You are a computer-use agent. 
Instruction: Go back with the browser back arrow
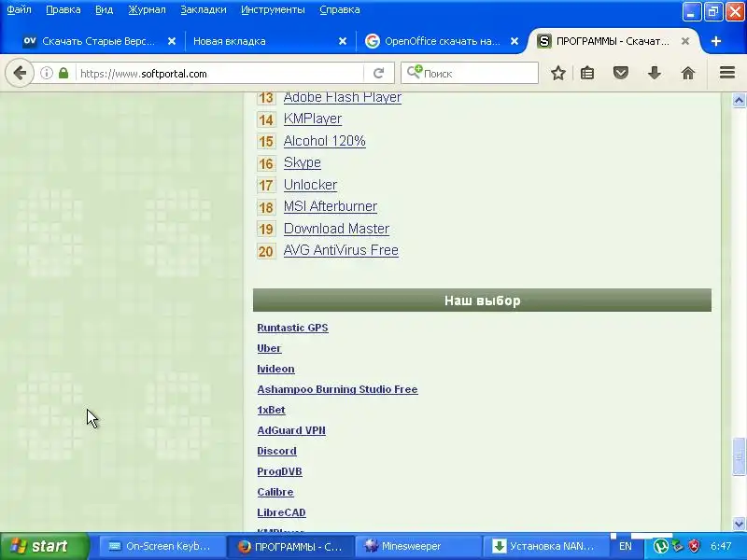[x=20, y=74]
